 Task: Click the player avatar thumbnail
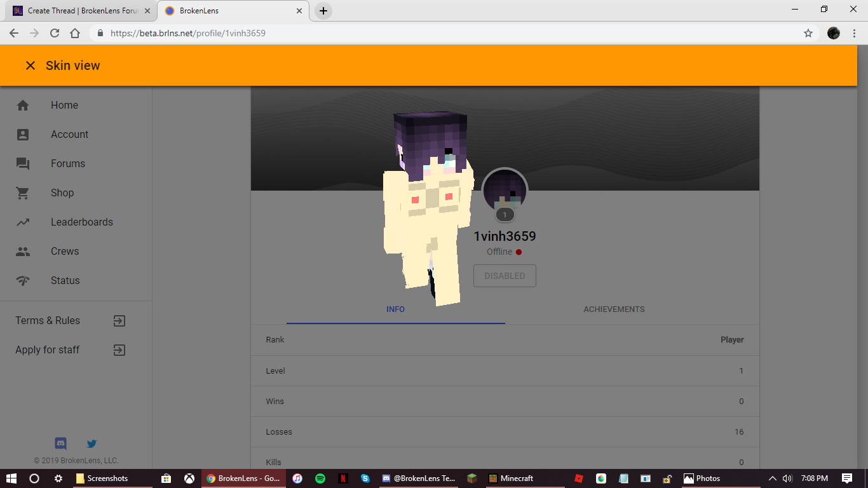coord(505,191)
